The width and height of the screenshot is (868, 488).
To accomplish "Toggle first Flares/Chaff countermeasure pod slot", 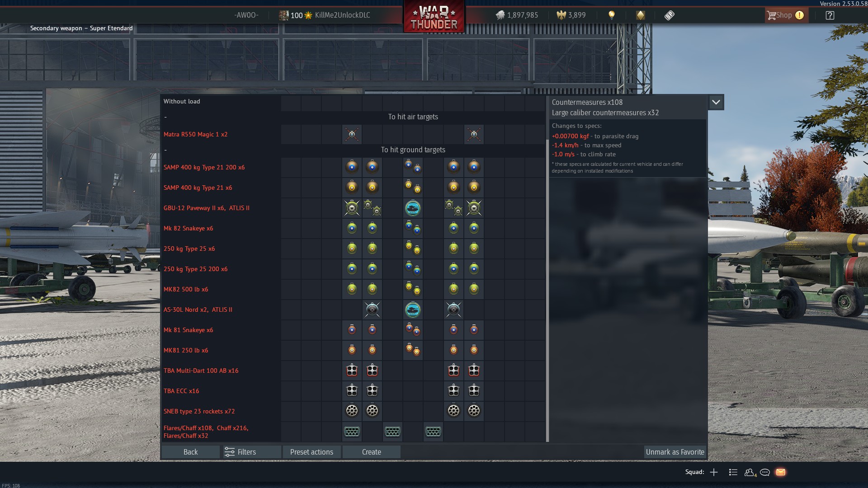I will click(352, 432).
